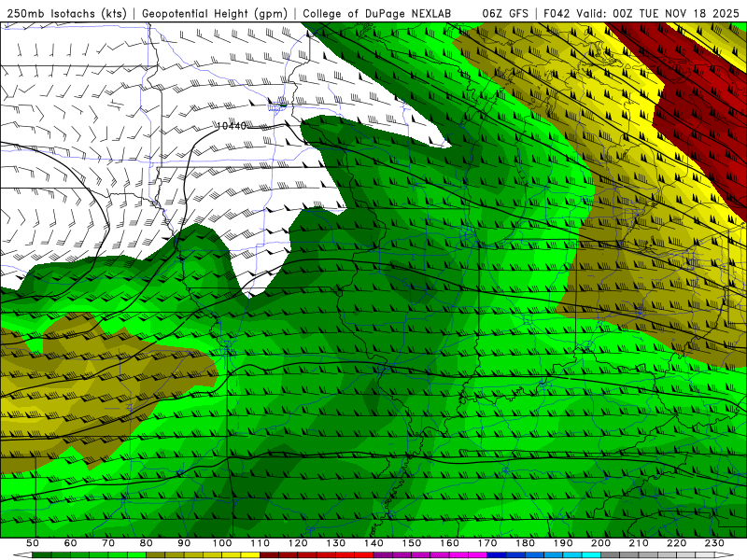This screenshot has height=560, width=747.
Task: Click the '200' value on the color scale
Action: click(600, 543)
